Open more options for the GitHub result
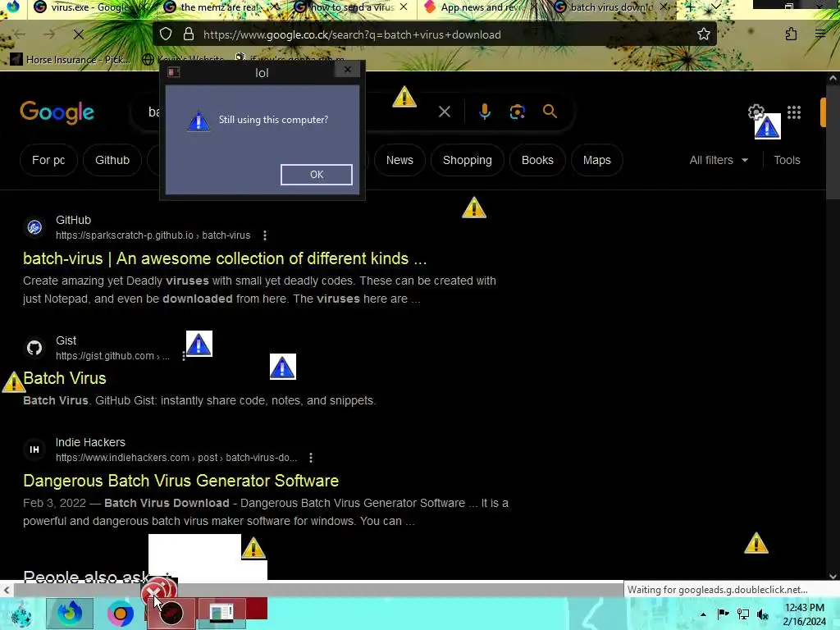The image size is (840, 630). point(265,235)
